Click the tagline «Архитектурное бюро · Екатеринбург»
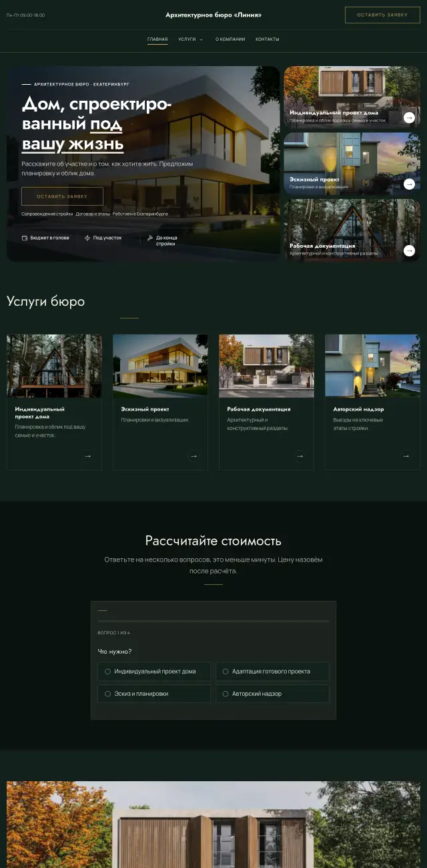This screenshot has height=868, width=427. [81, 85]
